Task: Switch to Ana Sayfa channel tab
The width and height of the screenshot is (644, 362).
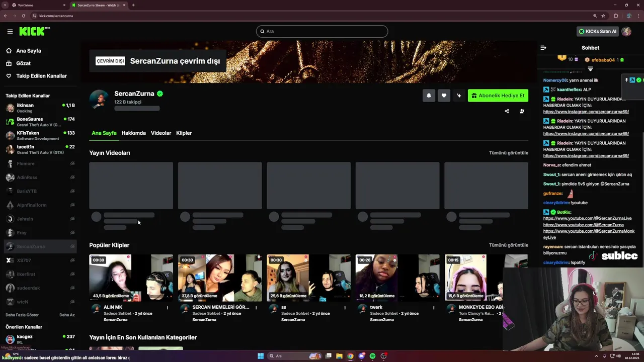Action: [x=104, y=133]
